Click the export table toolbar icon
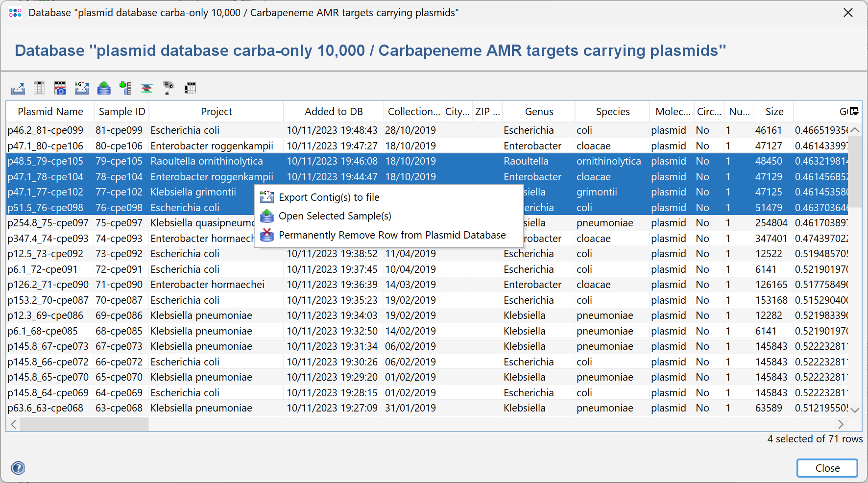 pos(18,88)
